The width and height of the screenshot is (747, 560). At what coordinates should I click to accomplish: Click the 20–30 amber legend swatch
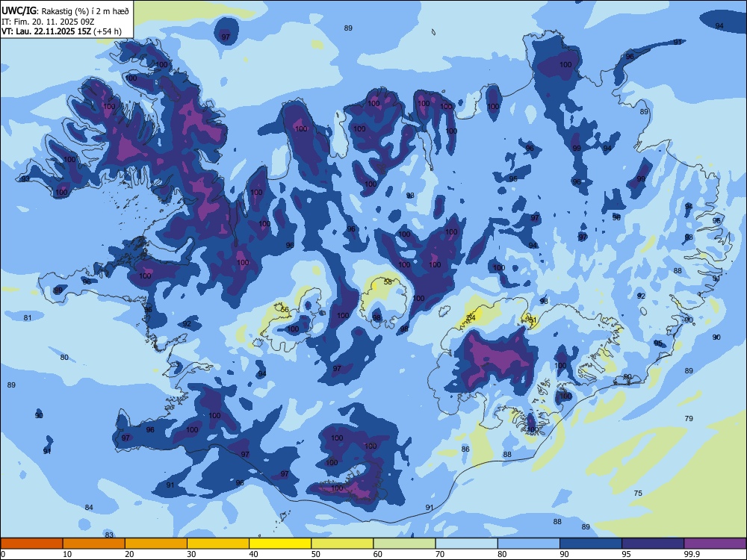click(x=156, y=544)
